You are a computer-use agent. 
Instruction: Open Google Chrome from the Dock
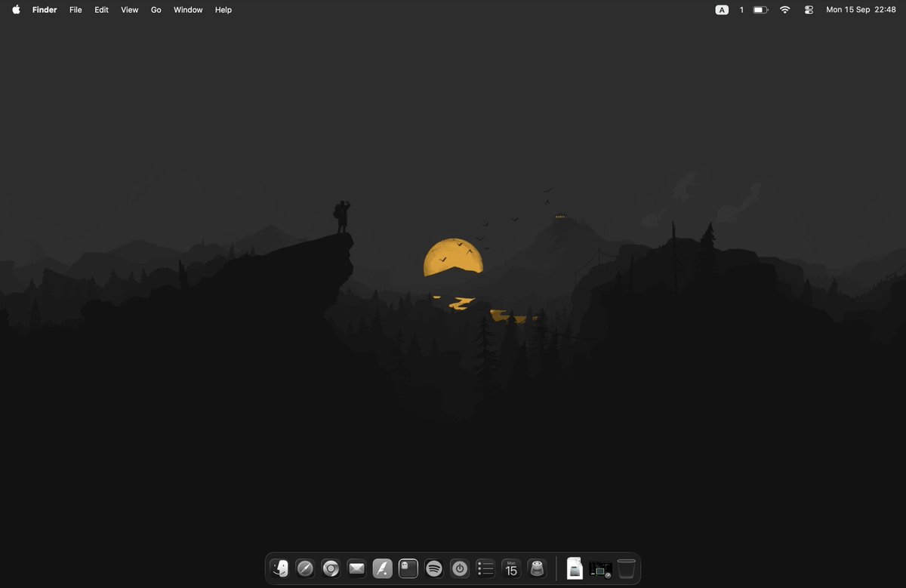tap(331, 568)
